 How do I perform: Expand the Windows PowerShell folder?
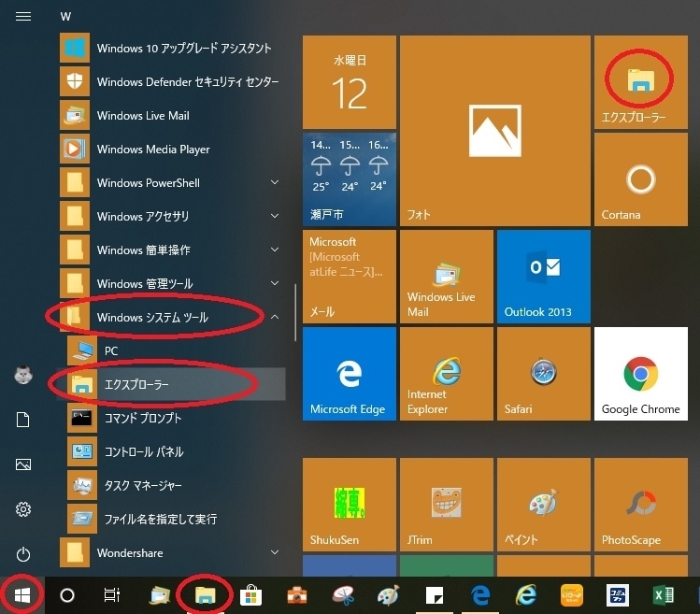172,182
